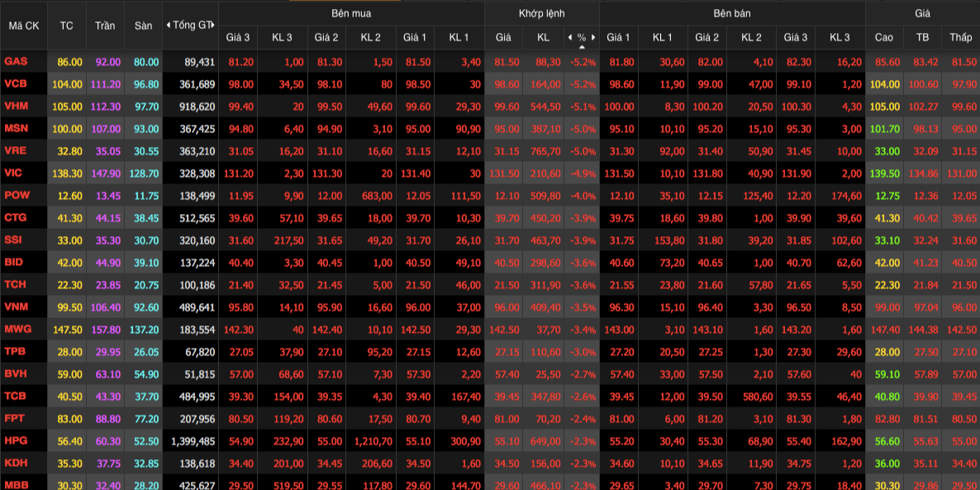Select the Trần ceiling price column header
The height and width of the screenshot is (490, 980).
click(105, 26)
